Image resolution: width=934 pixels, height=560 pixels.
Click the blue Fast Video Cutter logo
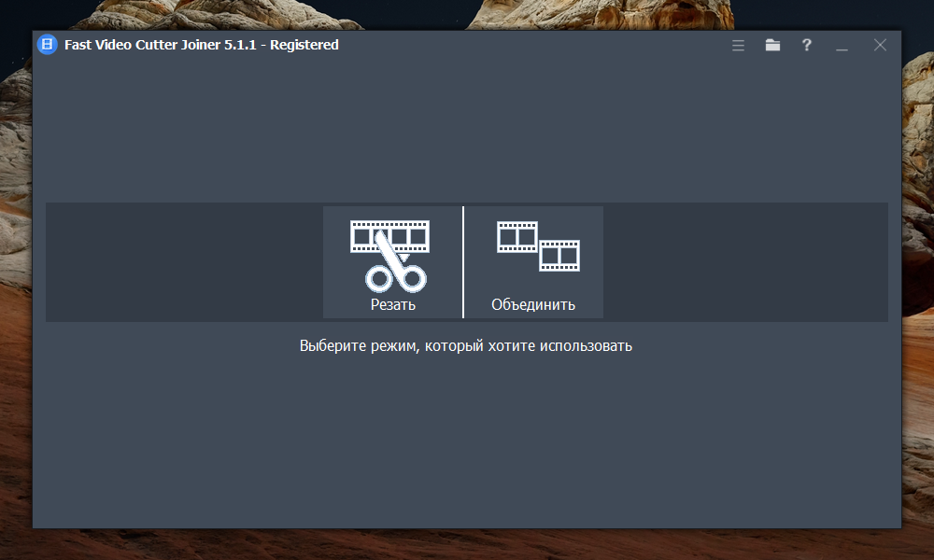pos(47,45)
